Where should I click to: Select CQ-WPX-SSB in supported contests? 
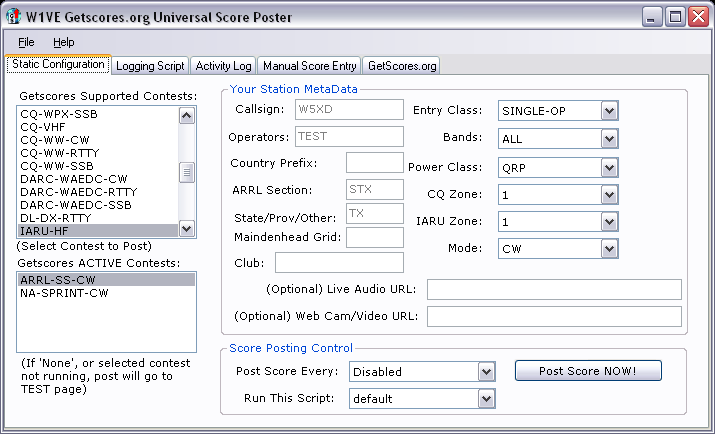[98, 114]
